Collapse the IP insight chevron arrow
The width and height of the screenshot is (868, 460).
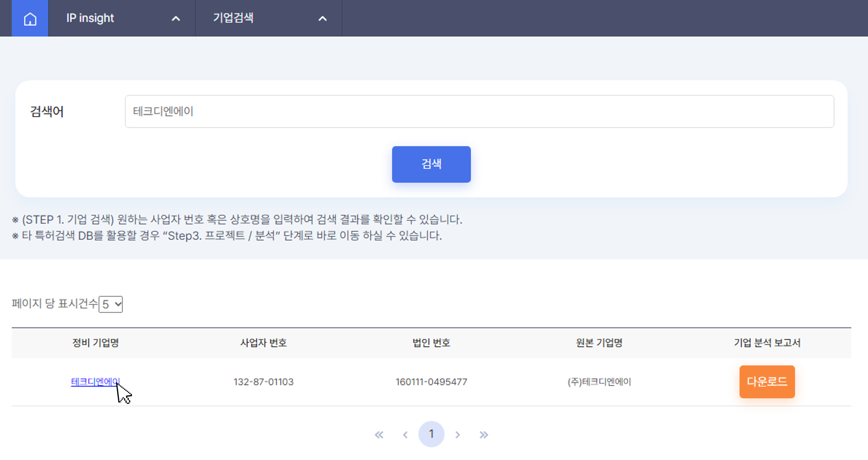click(x=176, y=19)
